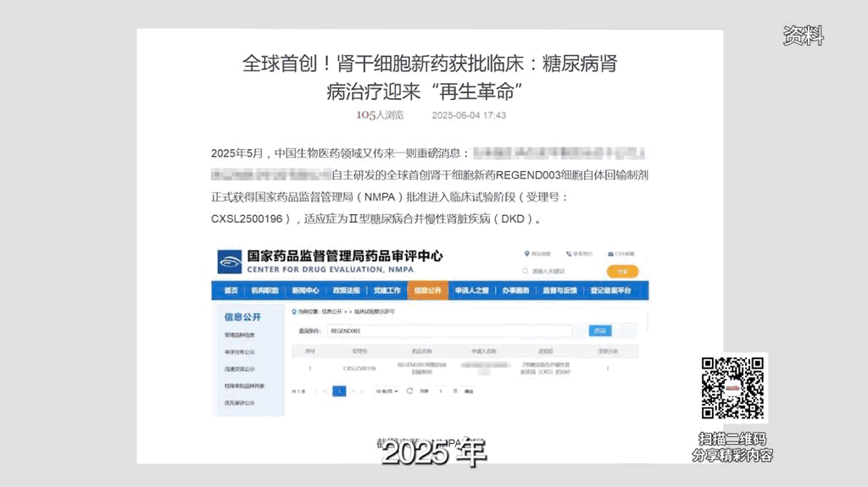The image size is (868, 487).
Task: Click the site map location pin icon
Action: tap(527, 253)
